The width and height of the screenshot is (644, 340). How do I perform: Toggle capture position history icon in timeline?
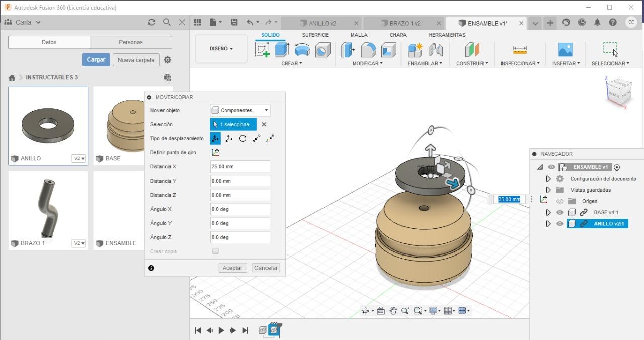point(274,329)
